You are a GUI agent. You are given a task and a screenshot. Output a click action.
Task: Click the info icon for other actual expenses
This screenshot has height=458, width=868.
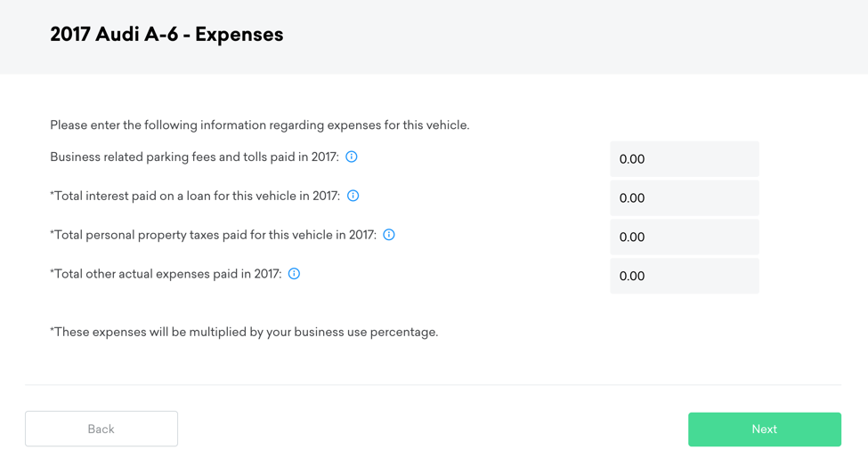[x=294, y=274]
